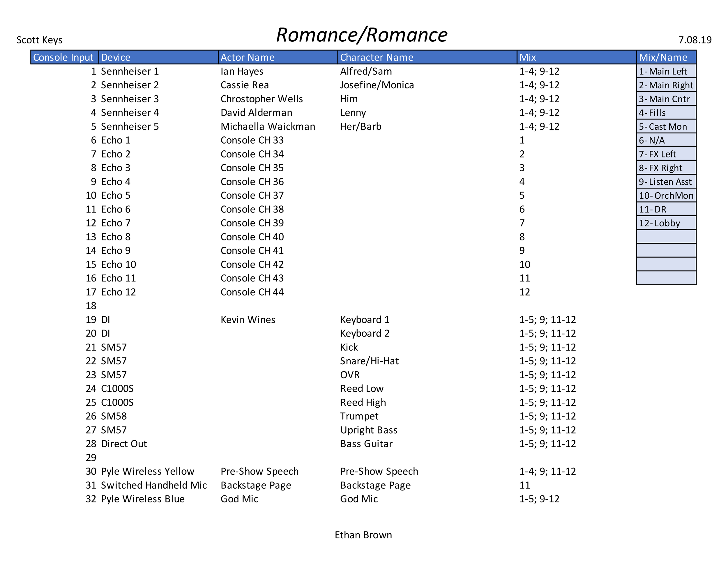Image resolution: width=728 pixels, height=563 pixels.
Task: Click the Scott Keys name label
Action: tap(39, 40)
